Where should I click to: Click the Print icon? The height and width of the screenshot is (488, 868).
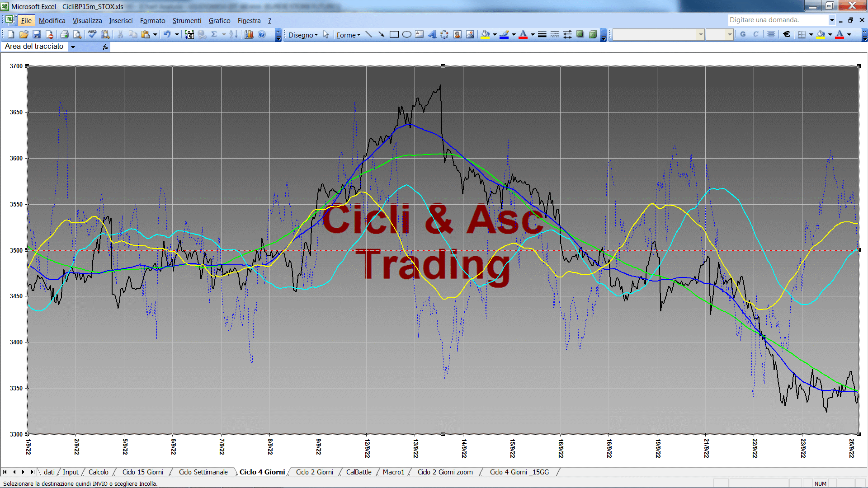[x=64, y=34]
